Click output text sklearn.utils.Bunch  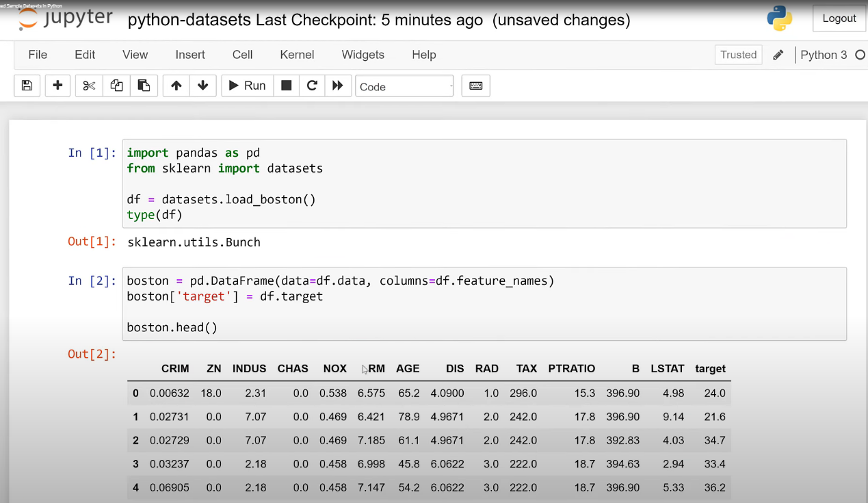pos(194,242)
